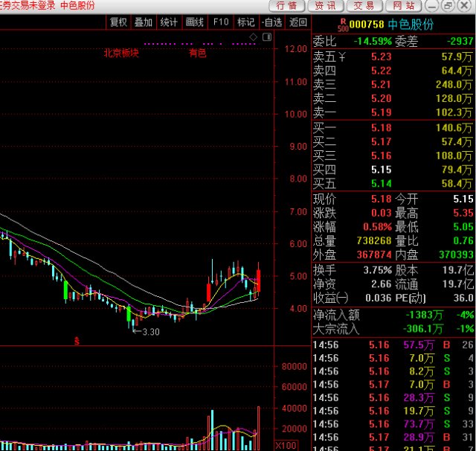Select 卖一 price 5.19
Viewport: 476px width, 451px height.
coord(382,112)
